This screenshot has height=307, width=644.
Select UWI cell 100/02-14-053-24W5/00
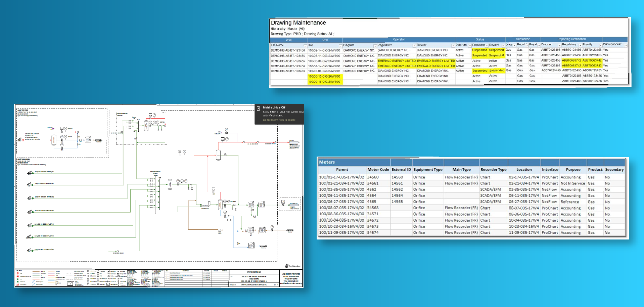point(324,50)
